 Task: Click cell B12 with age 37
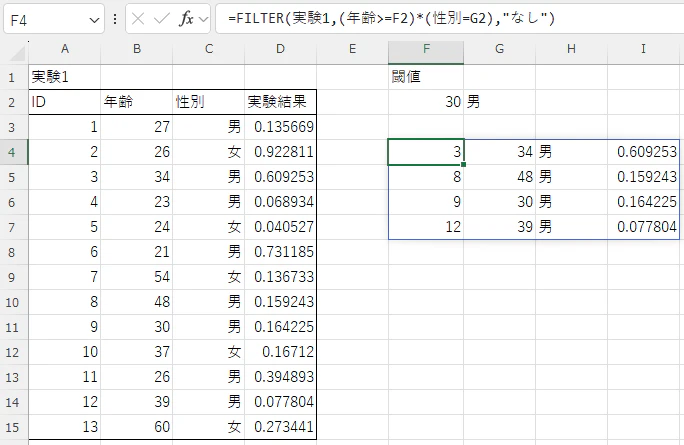click(x=137, y=352)
